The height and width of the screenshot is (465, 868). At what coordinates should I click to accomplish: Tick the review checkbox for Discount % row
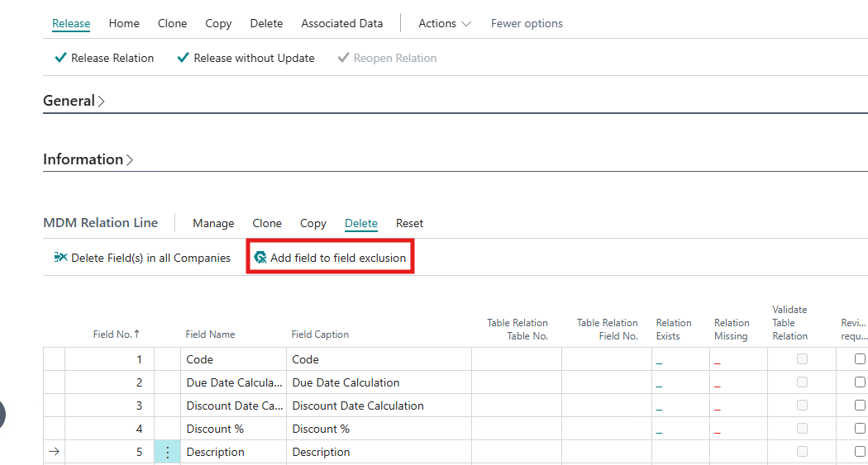(860, 429)
